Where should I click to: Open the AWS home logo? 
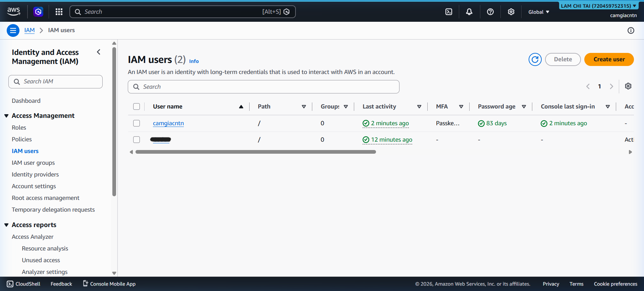[x=14, y=12]
